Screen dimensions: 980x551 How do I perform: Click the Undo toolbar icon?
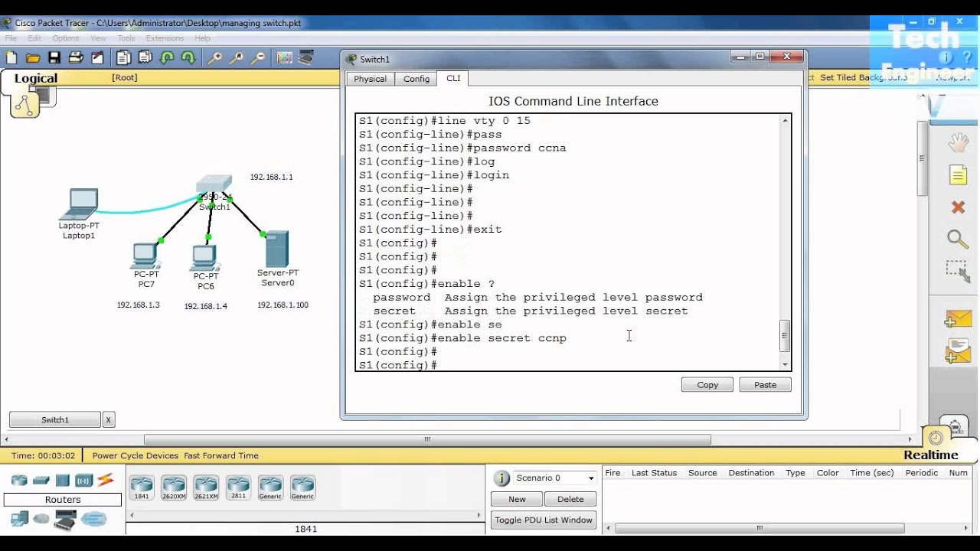point(167,57)
